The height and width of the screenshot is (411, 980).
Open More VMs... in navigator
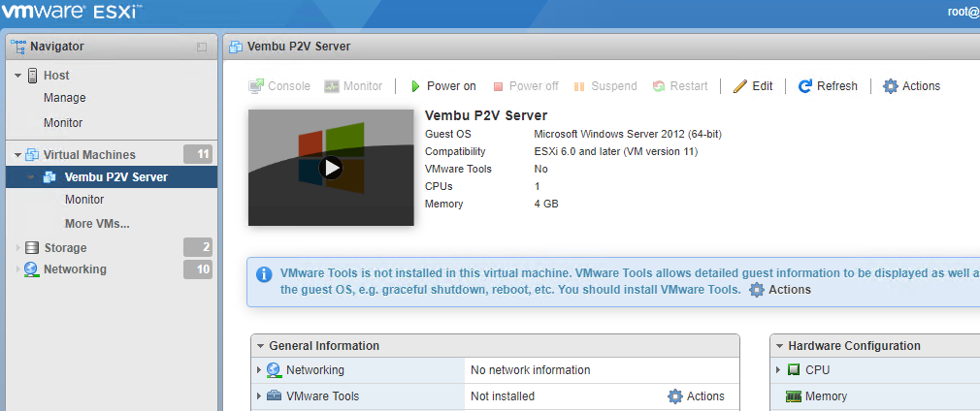pyautogui.click(x=97, y=224)
